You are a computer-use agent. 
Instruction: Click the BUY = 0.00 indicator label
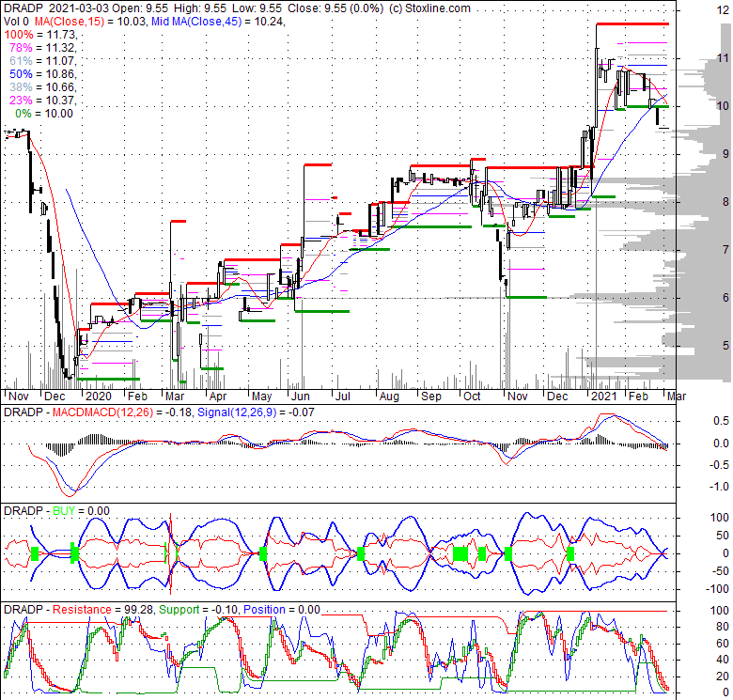pos(81,511)
